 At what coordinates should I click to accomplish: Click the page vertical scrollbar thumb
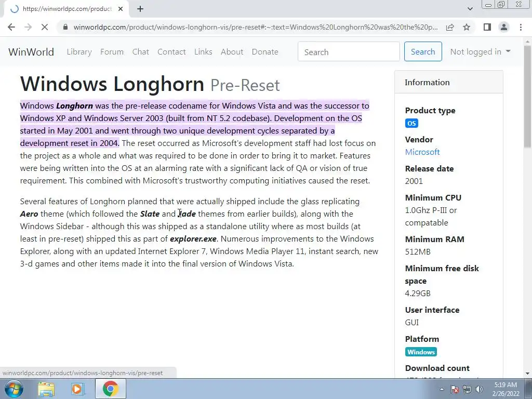coord(527,97)
